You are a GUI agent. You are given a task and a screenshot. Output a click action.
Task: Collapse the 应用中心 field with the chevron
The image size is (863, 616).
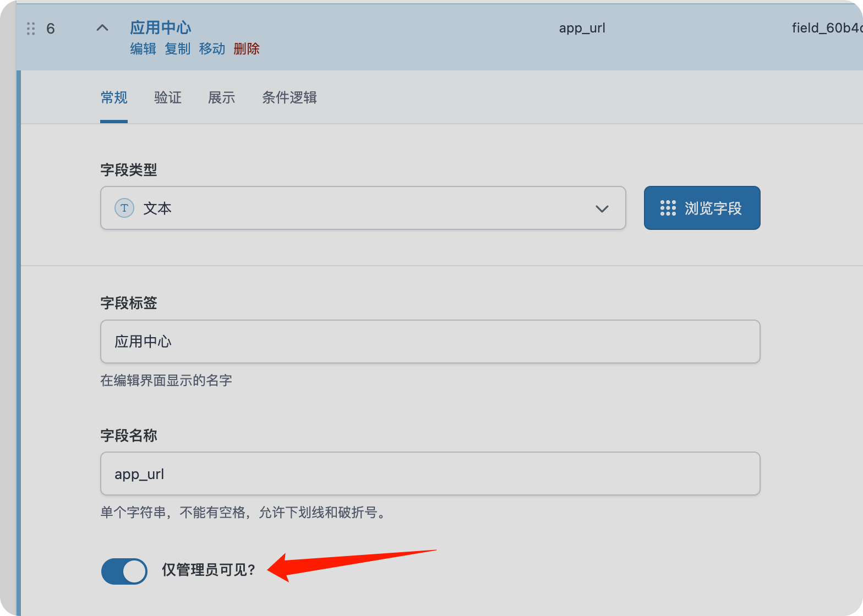pos(102,28)
